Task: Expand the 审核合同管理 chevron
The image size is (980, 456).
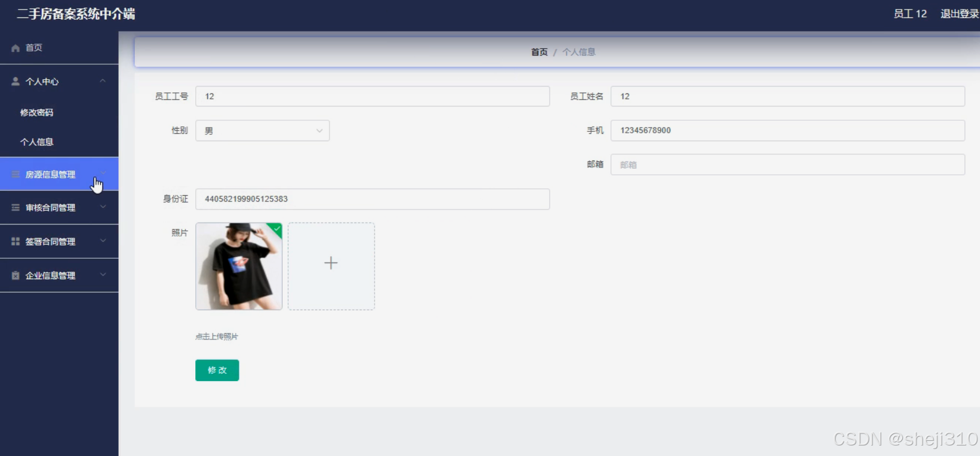Action: (x=103, y=207)
